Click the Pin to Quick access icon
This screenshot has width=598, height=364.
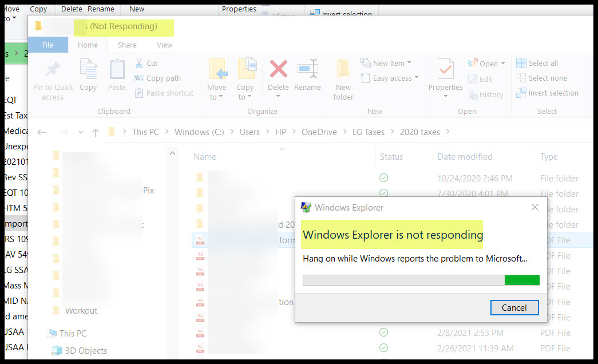pos(53,69)
